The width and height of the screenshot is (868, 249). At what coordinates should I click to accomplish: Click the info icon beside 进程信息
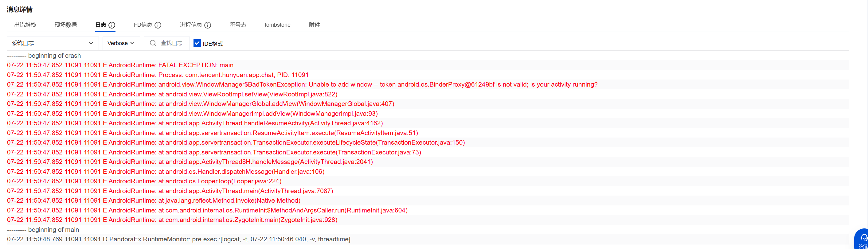tap(208, 25)
